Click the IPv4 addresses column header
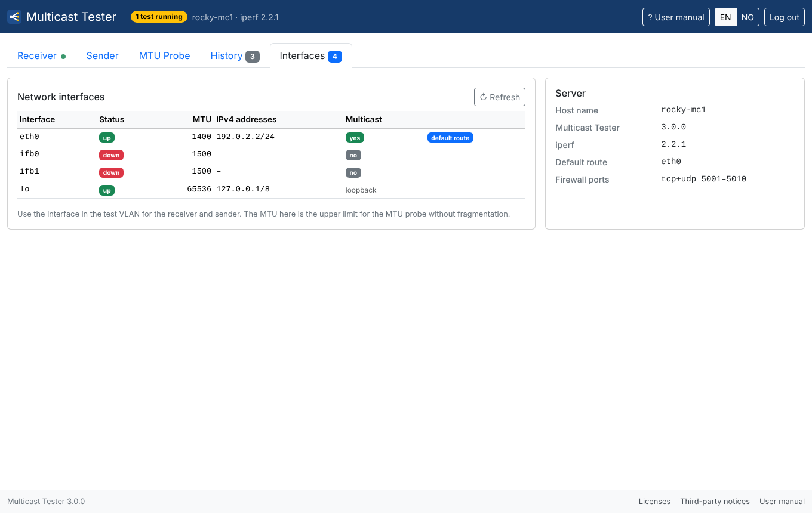 pyautogui.click(x=247, y=119)
